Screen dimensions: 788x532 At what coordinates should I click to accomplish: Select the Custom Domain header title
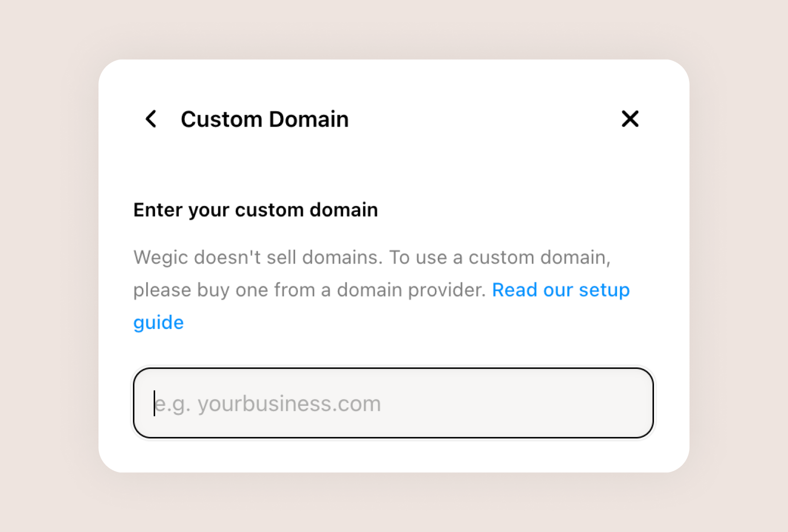pos(264,119)
